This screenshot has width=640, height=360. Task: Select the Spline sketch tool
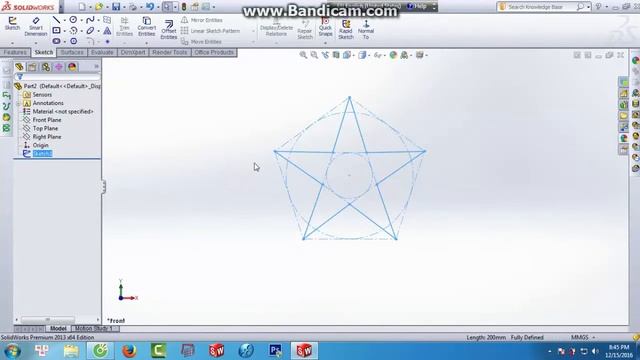pos(90,20)
